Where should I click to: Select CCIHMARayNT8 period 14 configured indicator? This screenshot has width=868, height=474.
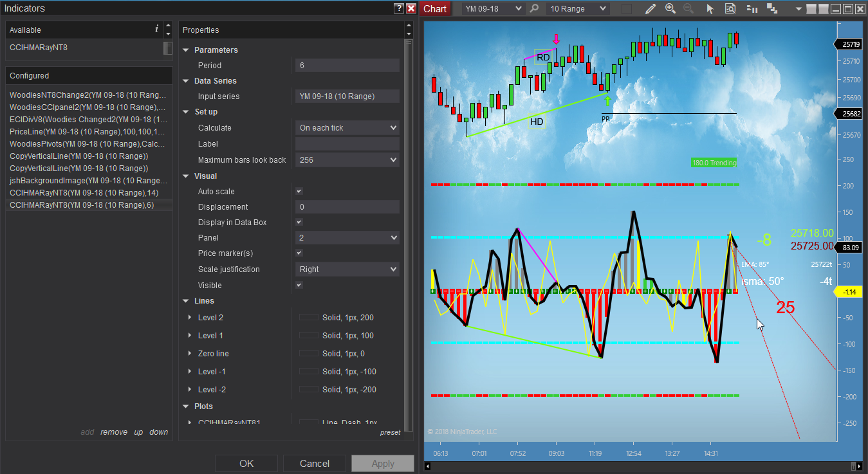(x=89, y=193)
